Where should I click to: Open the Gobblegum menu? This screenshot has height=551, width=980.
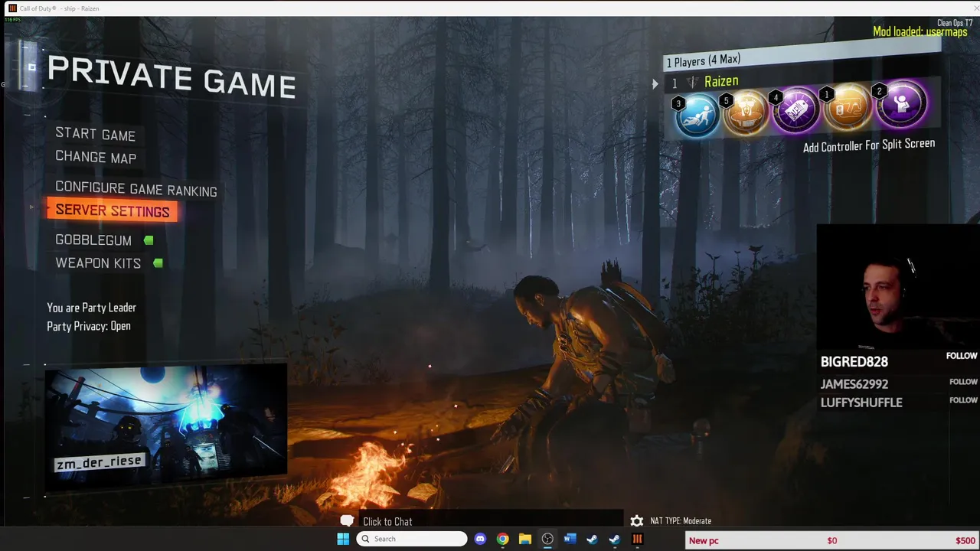click(x=93, y=240)
